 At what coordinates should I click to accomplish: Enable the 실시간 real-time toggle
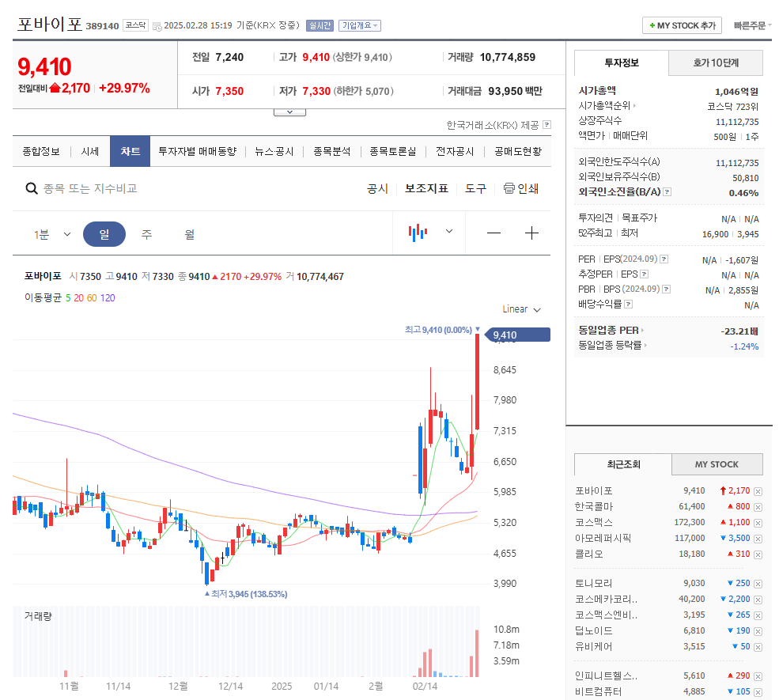(321, 25)
